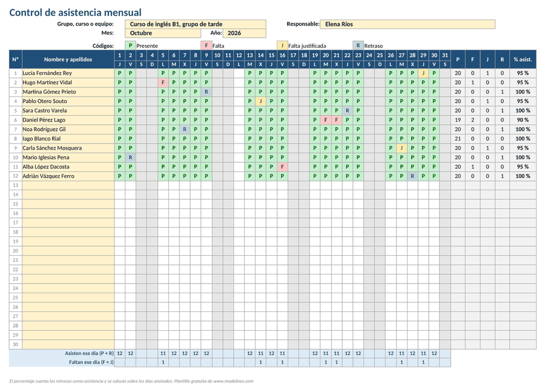Click the R cell in Adrián Vázquez Ferro's row
The width and height of the screenshot is (545, 392).
(x=412, y=176)
